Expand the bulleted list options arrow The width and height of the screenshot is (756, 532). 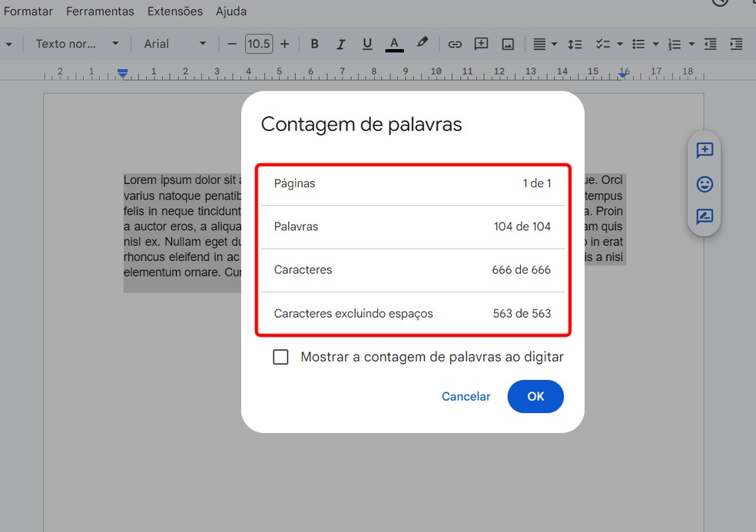[655, 45]
